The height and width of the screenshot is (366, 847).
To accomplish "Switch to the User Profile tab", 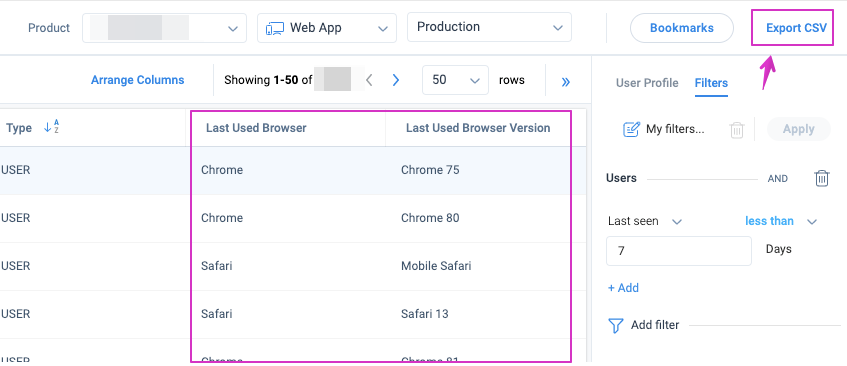I will pyautogui.click(x=647, y=83).
